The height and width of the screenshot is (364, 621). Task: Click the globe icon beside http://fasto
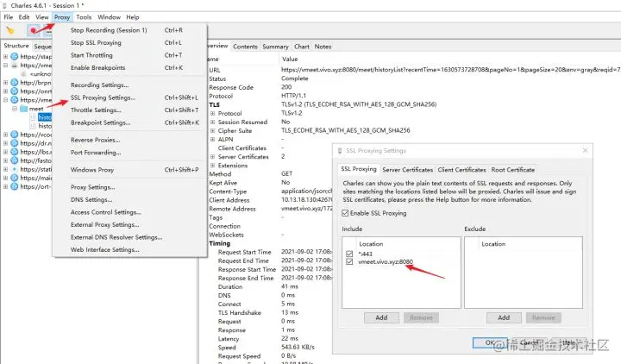15,160
